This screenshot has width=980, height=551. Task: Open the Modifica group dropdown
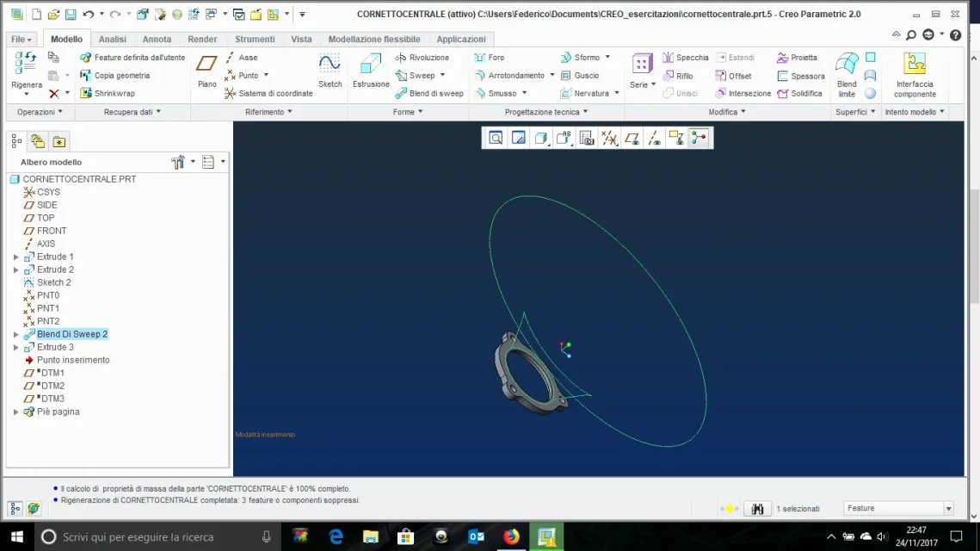coord(727,112)
